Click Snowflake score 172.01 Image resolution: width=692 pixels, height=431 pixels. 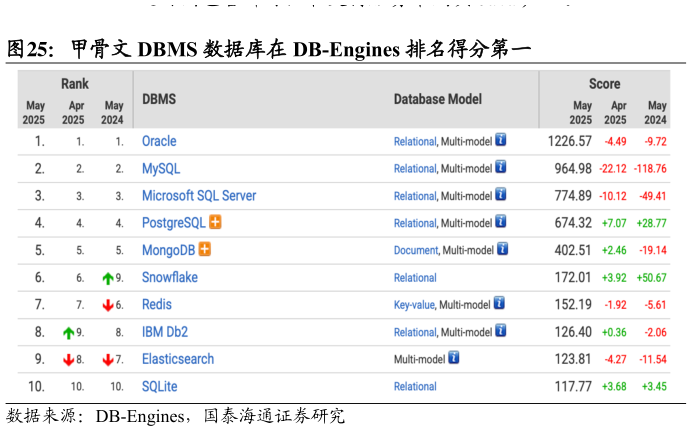pyautogui.click(x=573, y=277)
